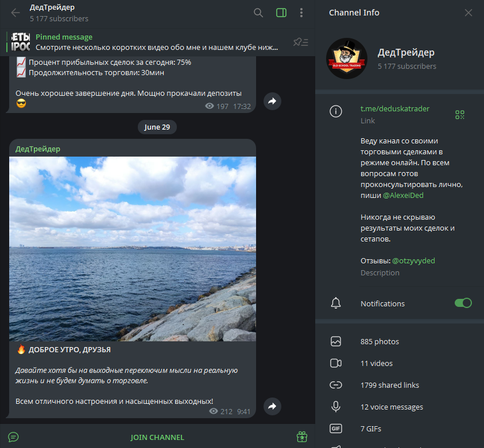This screenshot has height=448, width=484.
Task: Click the sunglasses emoji in the message
Action: 21,104
